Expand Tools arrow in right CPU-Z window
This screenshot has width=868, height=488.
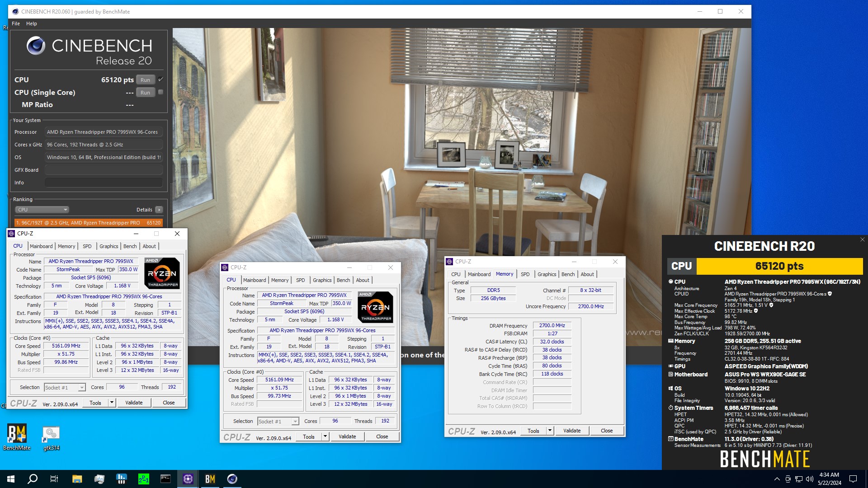click(x=550, y=431)
